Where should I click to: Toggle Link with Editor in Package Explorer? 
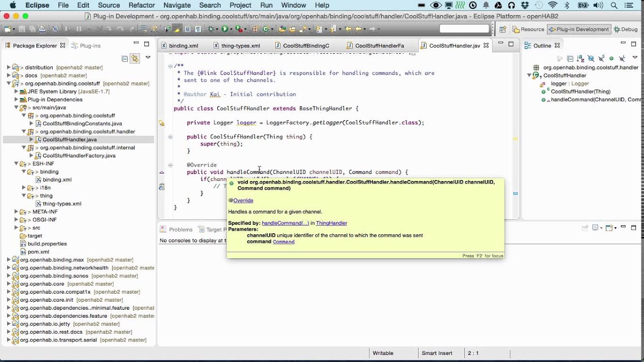[134, 58]
